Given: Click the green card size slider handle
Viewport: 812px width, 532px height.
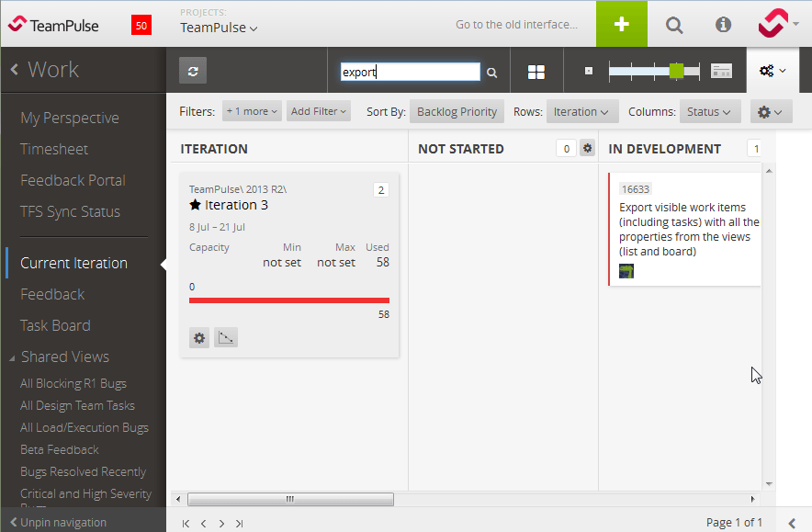Looking at the screenshot, I should click(676, 71).
